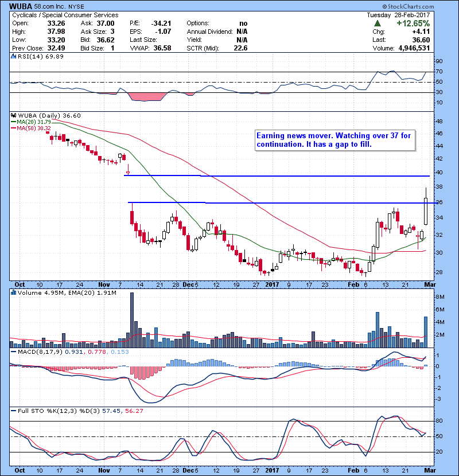The width and height of the screenshot is (459, 476).
Task: Click the SCTR (Mid) 22.6 value
Action: click(240, 48)
